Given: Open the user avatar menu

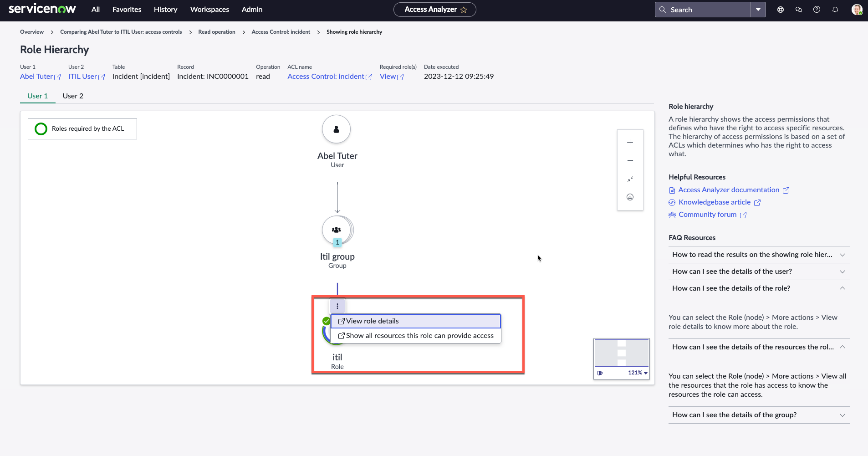Looking at the screenshot, I should click(x=857, y=10).
